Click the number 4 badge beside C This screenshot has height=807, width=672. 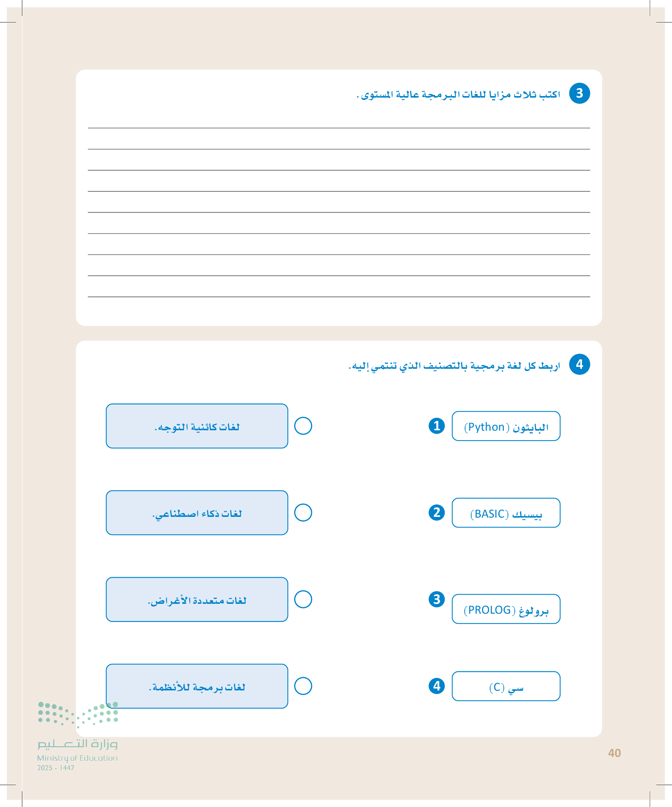pyautogui.click(x=437, y=686)
